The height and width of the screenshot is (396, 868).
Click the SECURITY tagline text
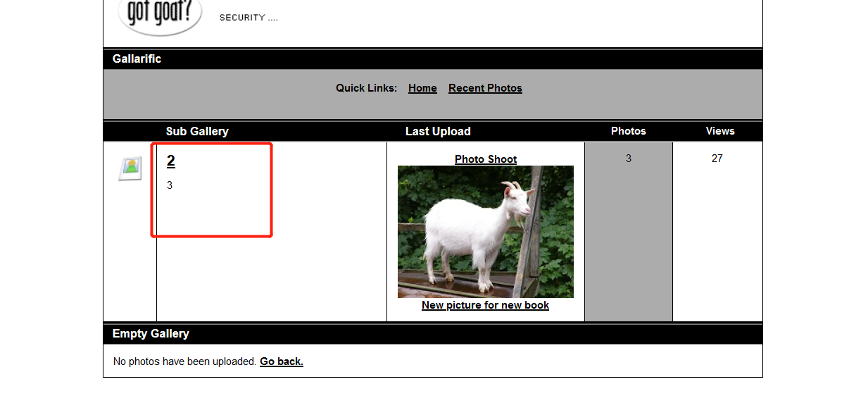click(x=249, y=18)
